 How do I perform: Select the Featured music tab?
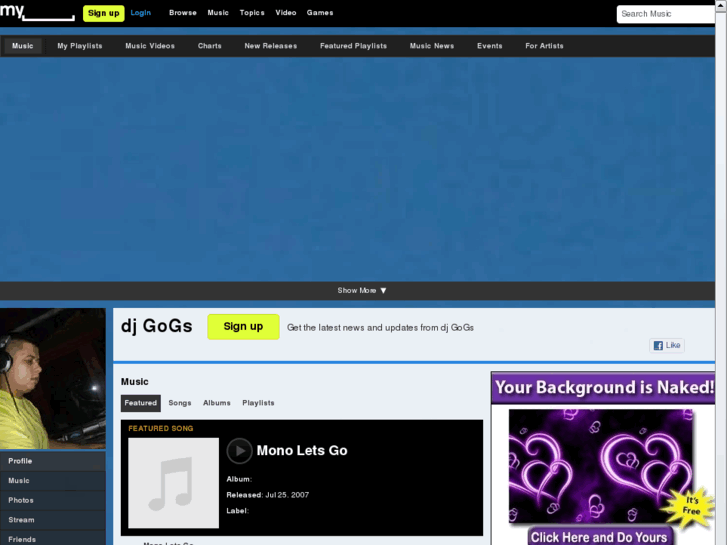pos(140,403)
